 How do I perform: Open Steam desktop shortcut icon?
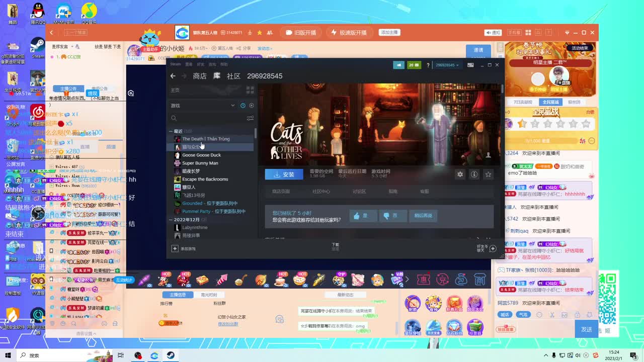[38, 48]
